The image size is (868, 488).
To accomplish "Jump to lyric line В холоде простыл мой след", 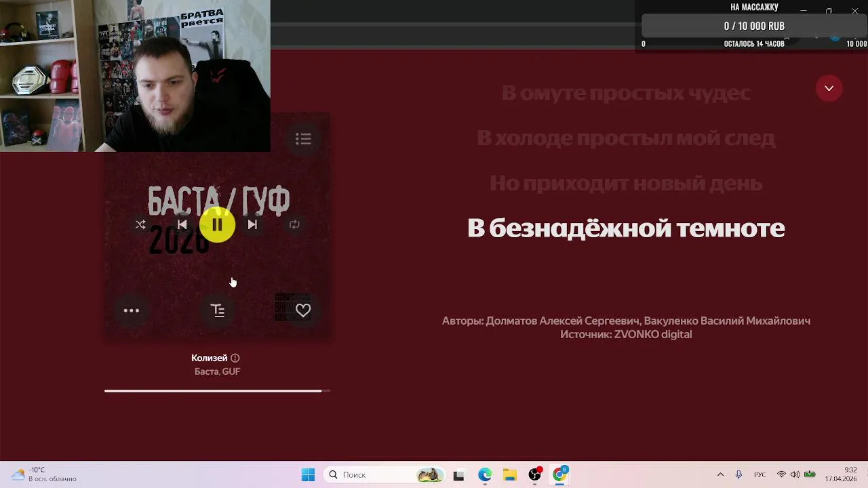I will pos(626,138).
